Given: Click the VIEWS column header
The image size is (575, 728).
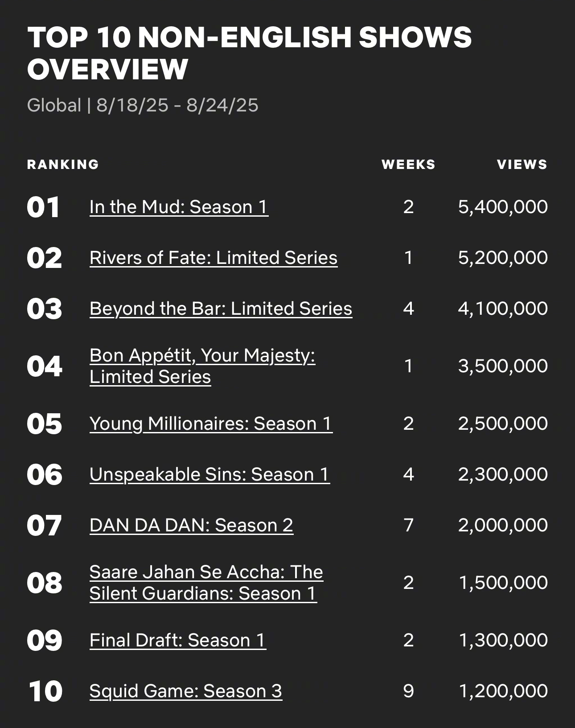Looking at the screenshot, I should (x=522, y=165).
